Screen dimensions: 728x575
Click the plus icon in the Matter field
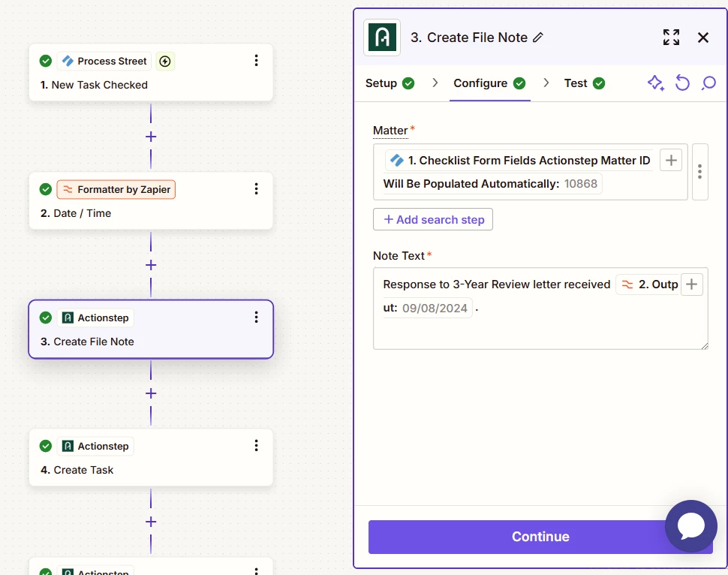(x=670, y=160)
